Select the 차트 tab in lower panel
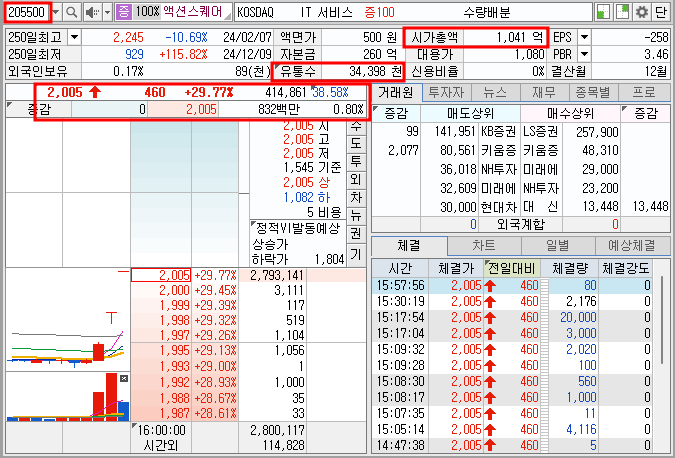Screen dimensions: 675x458 (x=484, y=246)
